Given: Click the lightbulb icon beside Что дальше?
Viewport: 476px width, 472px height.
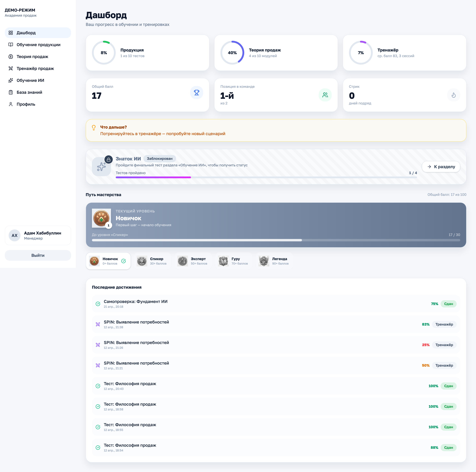Looking at the screenshot, I should tap(94, 127).
